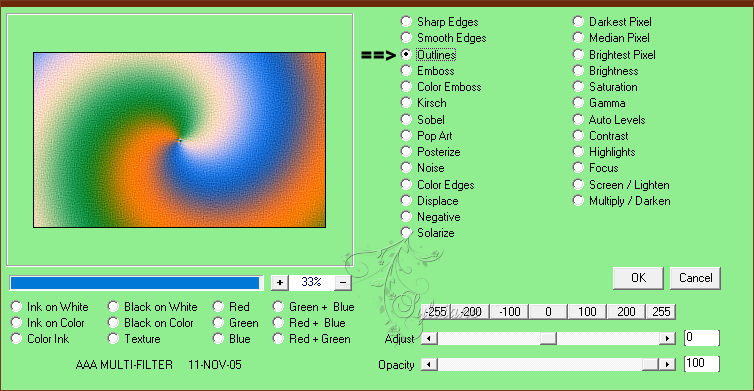Viewport: 754px width, 391px height.
Task: Confirm filter with OK button
Action: (638, 278)
